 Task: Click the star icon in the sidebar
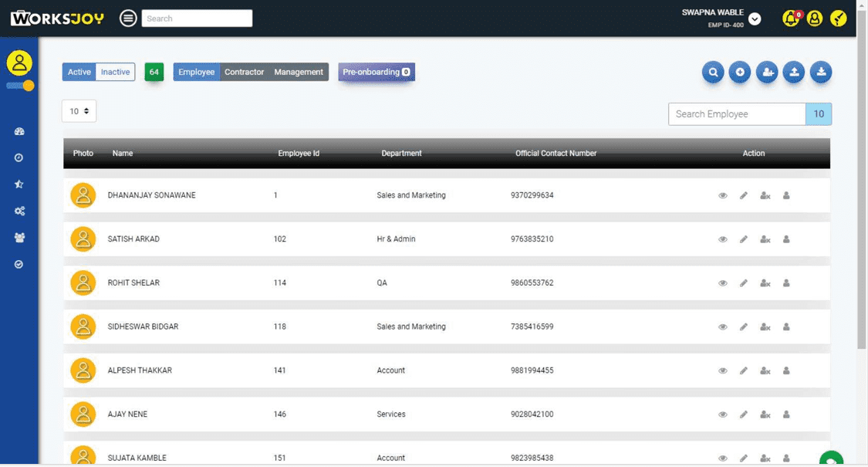point(19,184)
